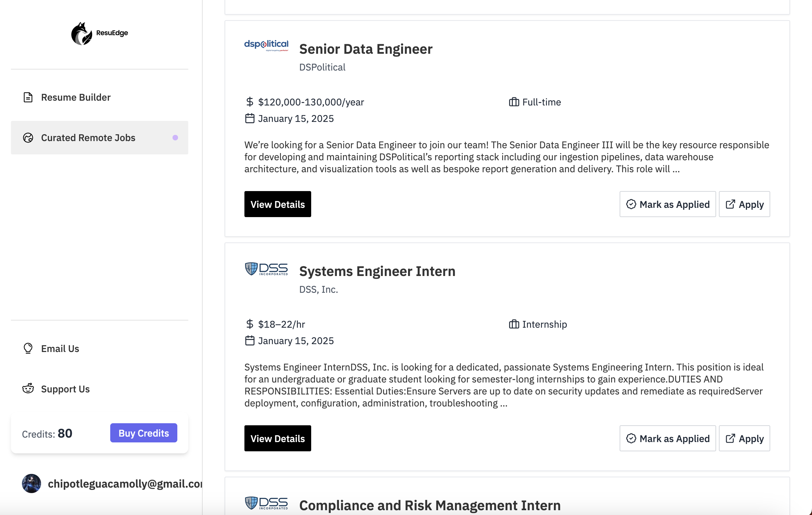Click the Senior Data Engineer job title
812x515 pixels.
[366, 49]
